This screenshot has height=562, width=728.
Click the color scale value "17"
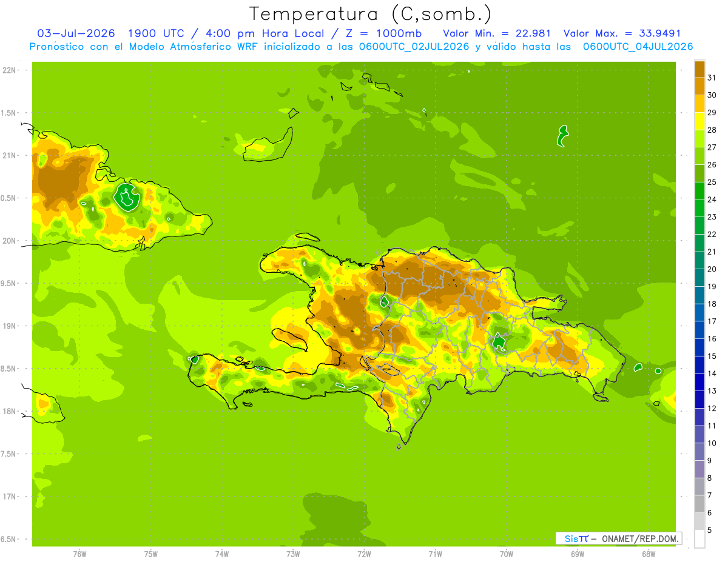point(712,321)
